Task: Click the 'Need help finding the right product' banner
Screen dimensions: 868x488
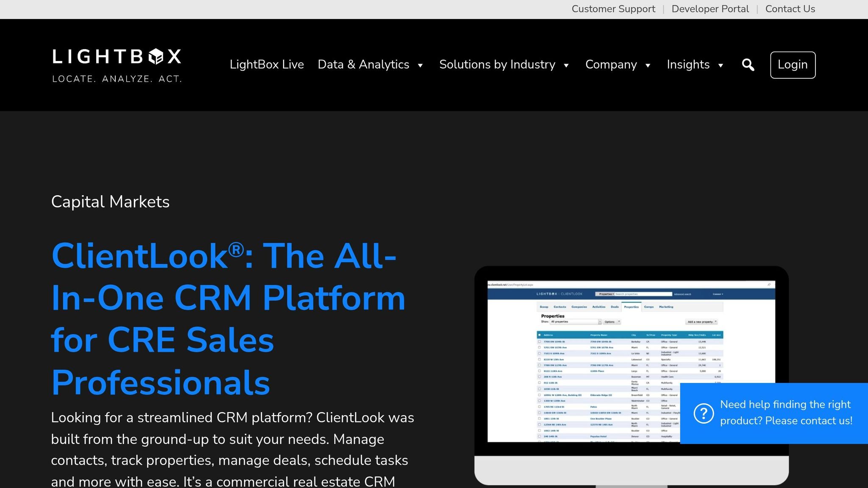Action: pyautogui.click(x=774, y=413)
